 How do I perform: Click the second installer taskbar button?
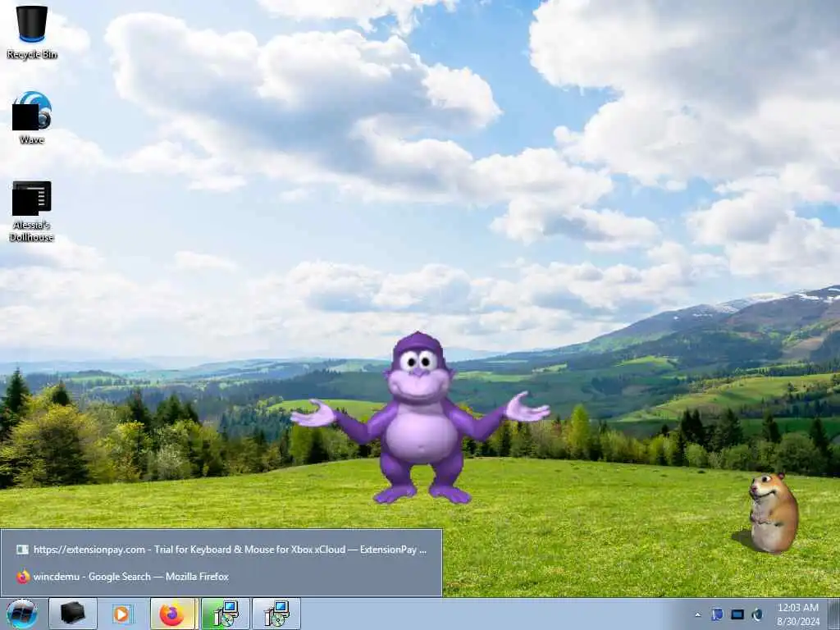tap(276, 614)
